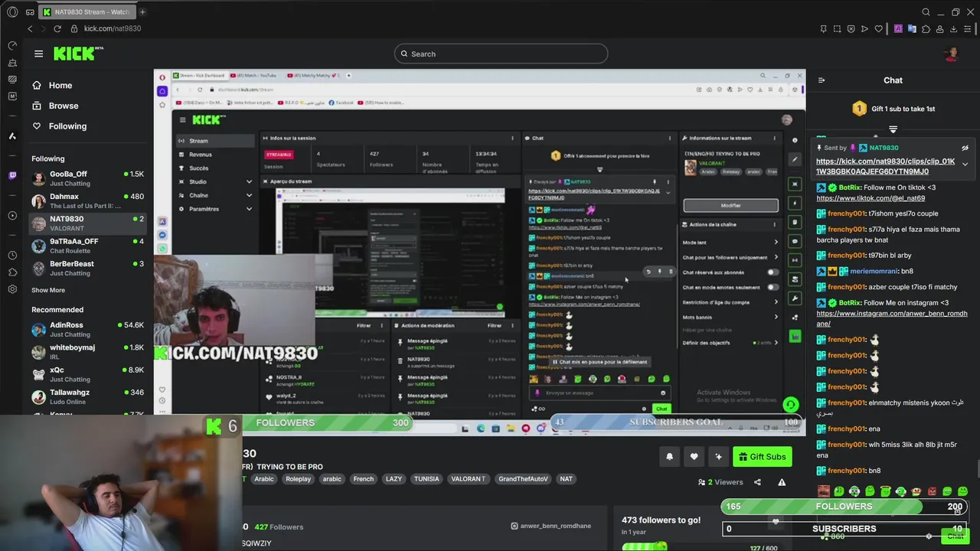
Task: Open the extensions puzzle icon
Action: (926, 28)
